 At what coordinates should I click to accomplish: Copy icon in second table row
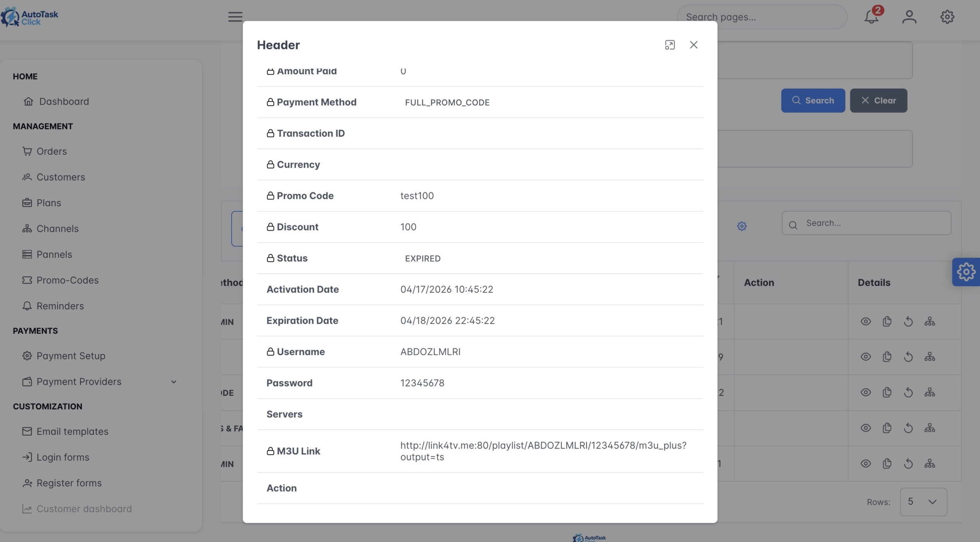pos(887,357)
